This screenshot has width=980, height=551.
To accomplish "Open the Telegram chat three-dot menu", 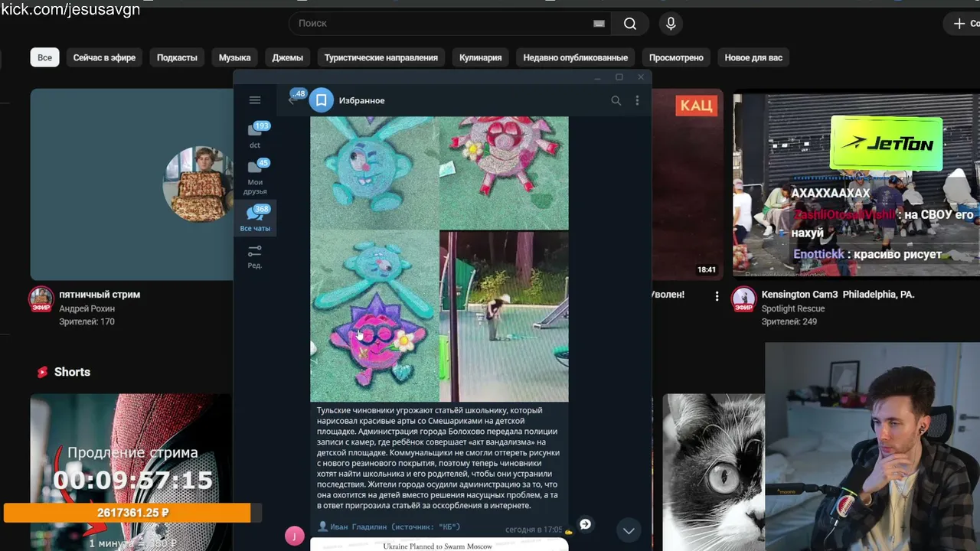I will [x=637, y=100].
